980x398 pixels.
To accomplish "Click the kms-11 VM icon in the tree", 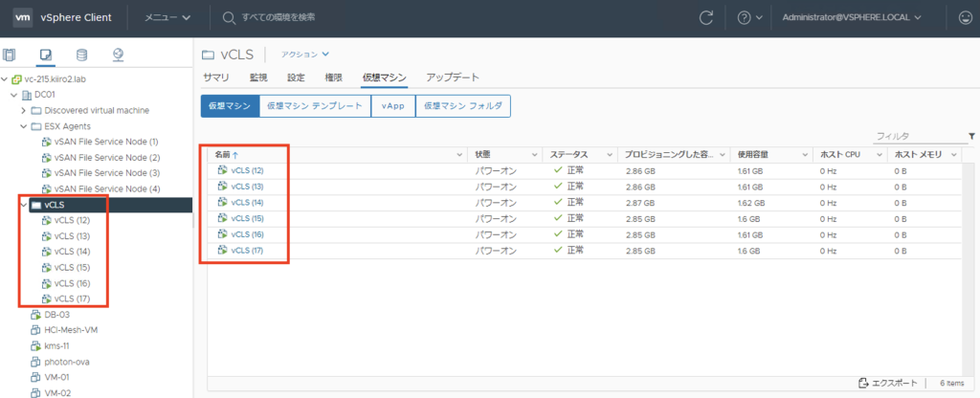I will pos(35,345).
